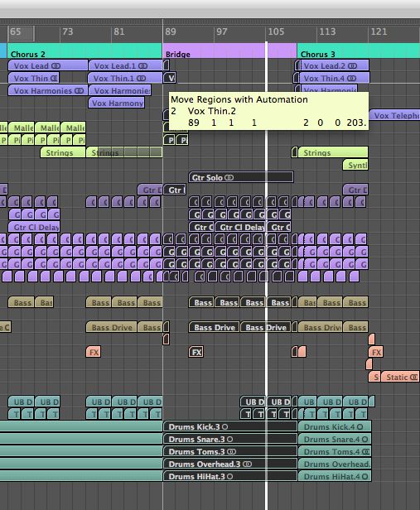Select the Gtr Cl Delay region in the Bridge
420x510 pixels.
(240, 227)
